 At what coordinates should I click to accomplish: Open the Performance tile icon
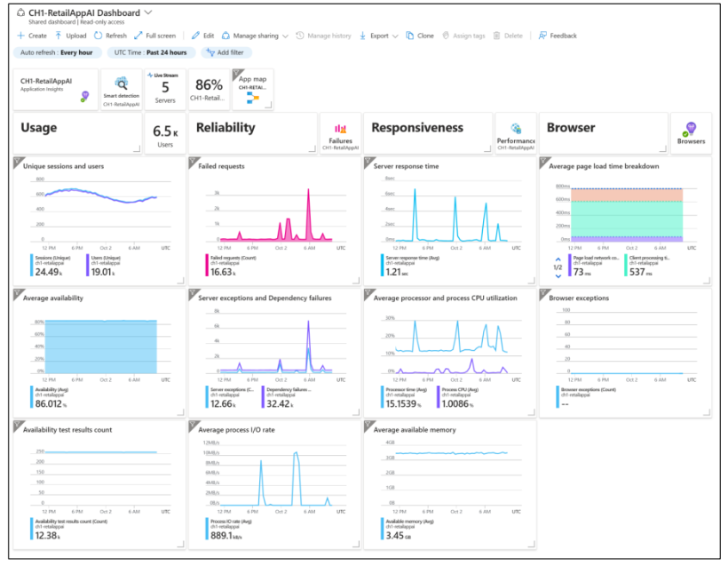pos(516,129)
